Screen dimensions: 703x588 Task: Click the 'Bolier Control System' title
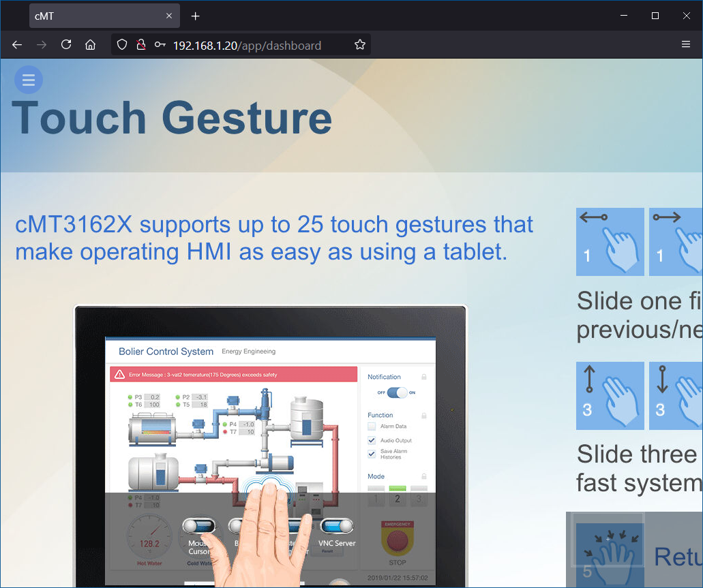[166, 352]
